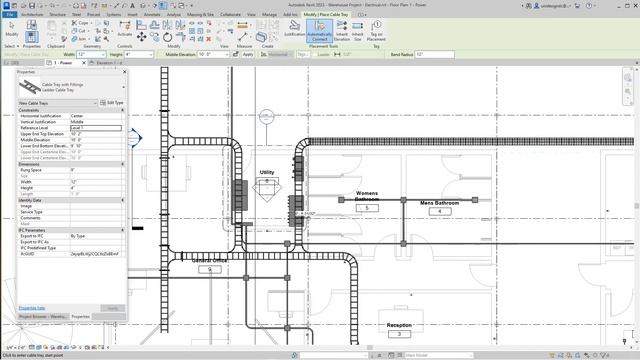
Task: Click the Activate controls icon
Action: pos(125,29)
